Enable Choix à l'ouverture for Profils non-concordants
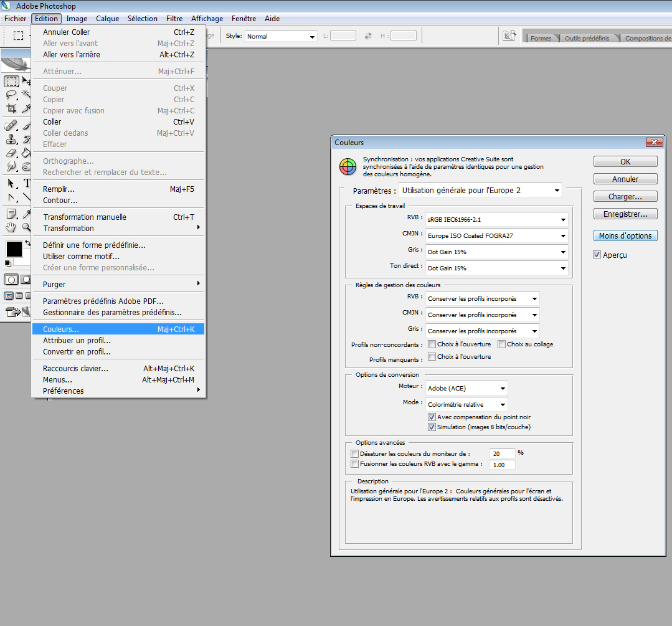This screenshot has height=626, width=672. 432,344
